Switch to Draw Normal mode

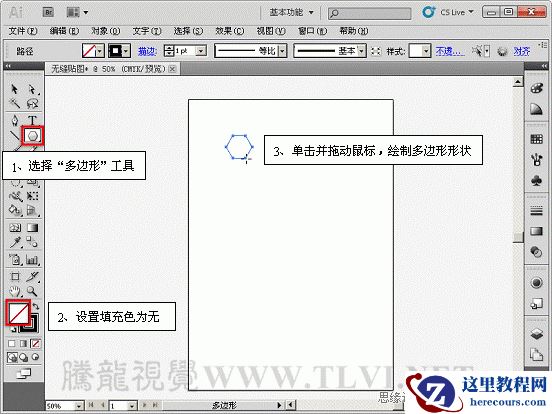click(x=12, y=358)
